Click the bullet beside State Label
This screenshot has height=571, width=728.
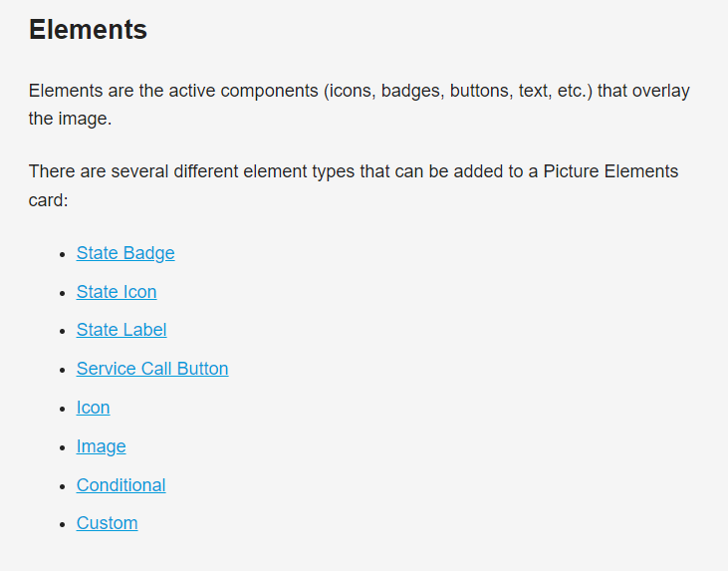pyautogui.click(x=63, y=331)
